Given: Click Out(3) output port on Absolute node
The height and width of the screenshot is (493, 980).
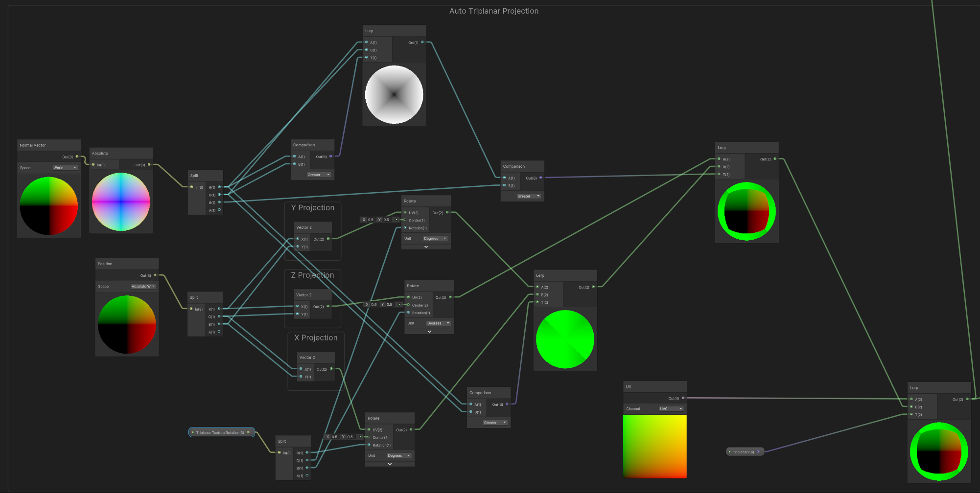Looking at the screenshot, I should [149, 165].
